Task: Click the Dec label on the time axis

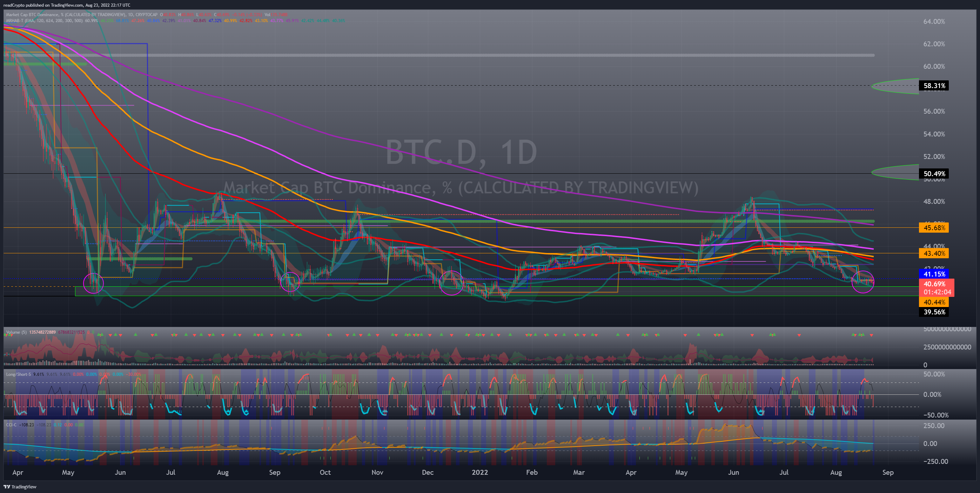Action: click(x=428, y=472)
